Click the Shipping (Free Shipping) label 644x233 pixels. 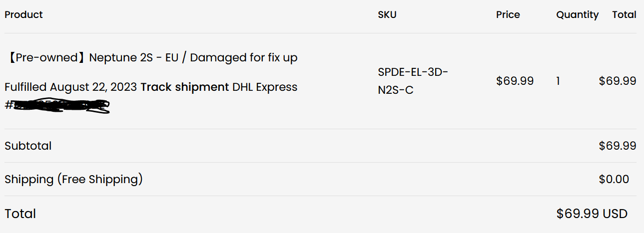(73, 180)
